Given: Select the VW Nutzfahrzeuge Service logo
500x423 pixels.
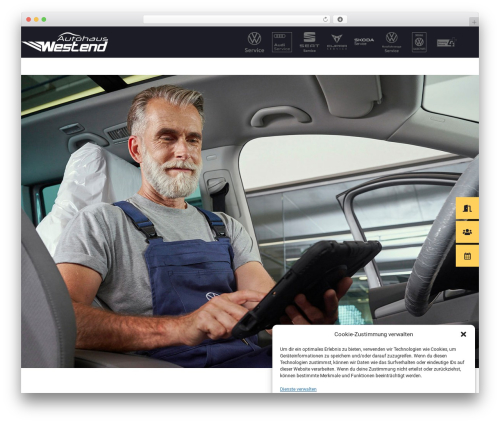Looking at the screenshot, I should [x=392, y=42].
